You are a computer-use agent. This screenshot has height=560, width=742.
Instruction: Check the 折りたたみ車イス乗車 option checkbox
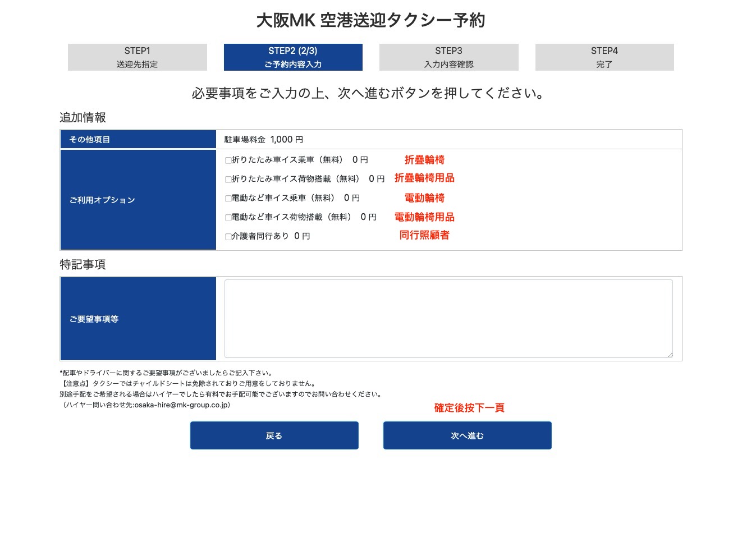tap(228, 160)
